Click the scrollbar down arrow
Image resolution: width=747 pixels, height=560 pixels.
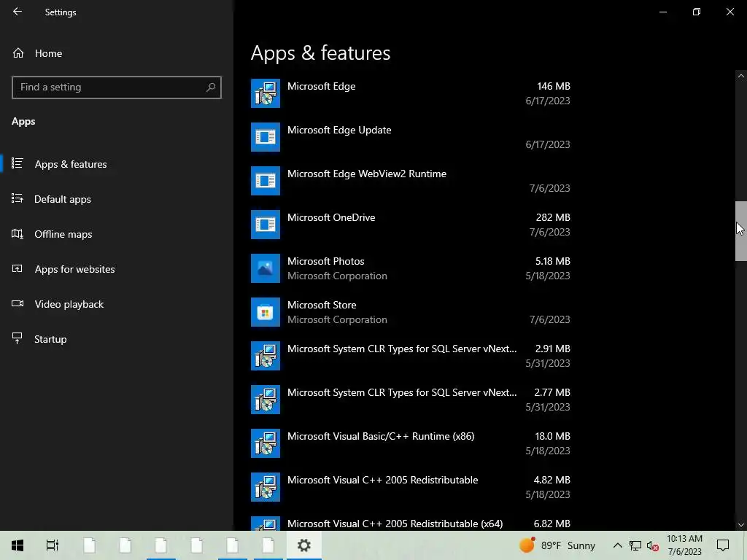(741, 525)
